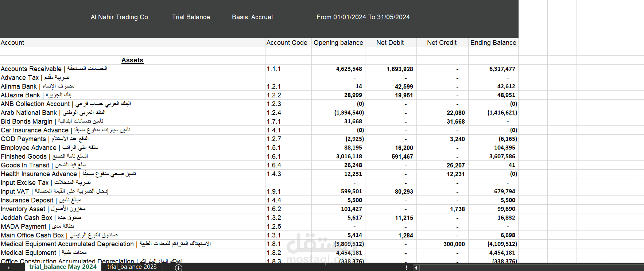Viewport: 644px width, 271px height.
Task: Click the Trial Balance title text
Action: point(191,17)
